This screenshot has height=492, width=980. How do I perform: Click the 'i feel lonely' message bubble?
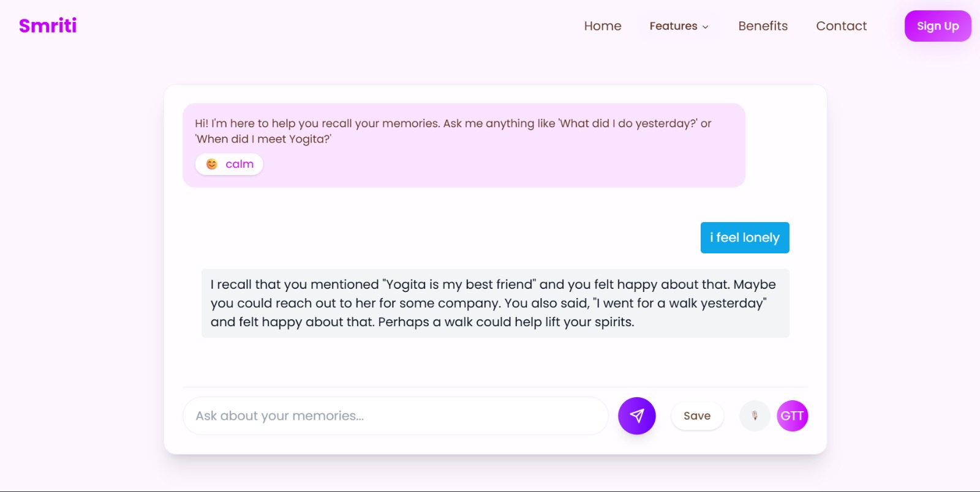click(x=744, y=237)
